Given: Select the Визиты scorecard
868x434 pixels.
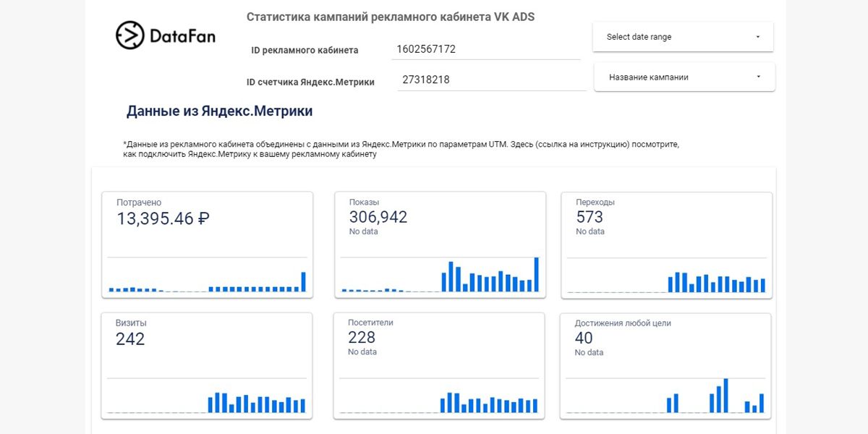Looking at the screenshot, I should pos(207,365).
